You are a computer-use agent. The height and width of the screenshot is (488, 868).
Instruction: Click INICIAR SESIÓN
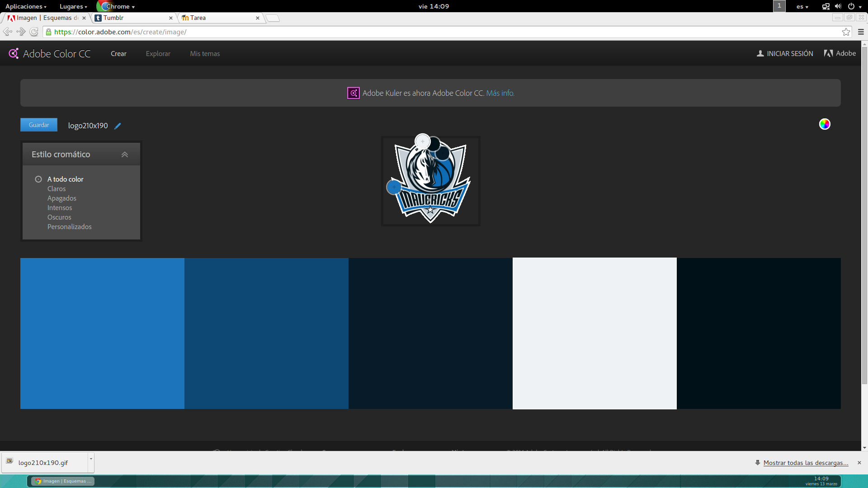785,54
